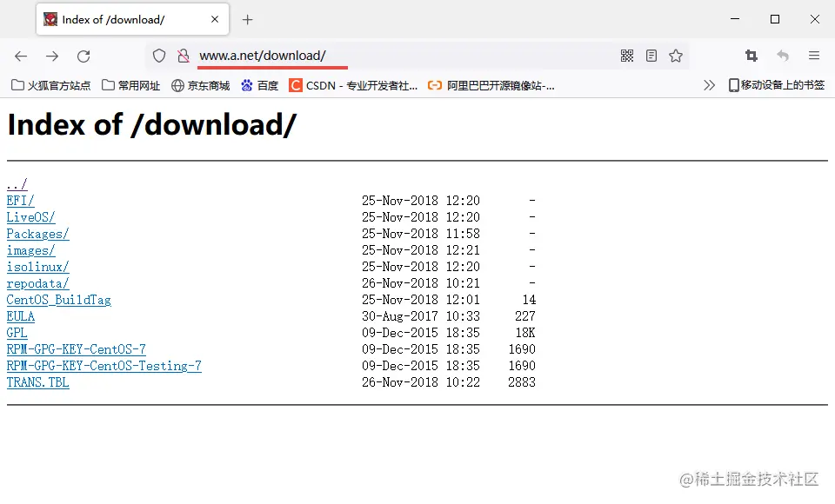Open the EULA file link
This screenshot has height=504, width=835.
point(20,315)
